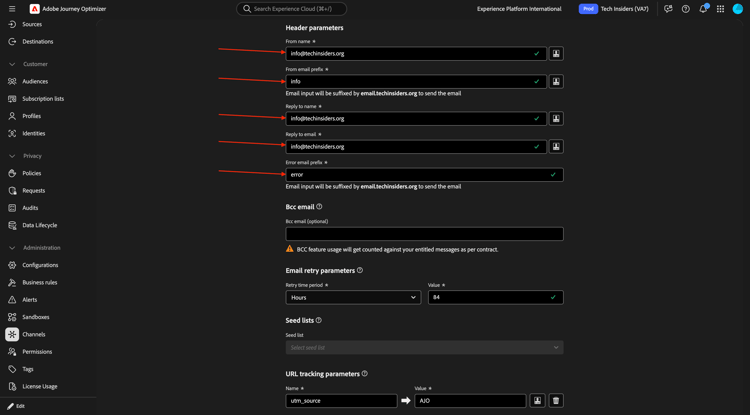Click the License Usage icon
The image size is (750, 415).
coord(12,386)
